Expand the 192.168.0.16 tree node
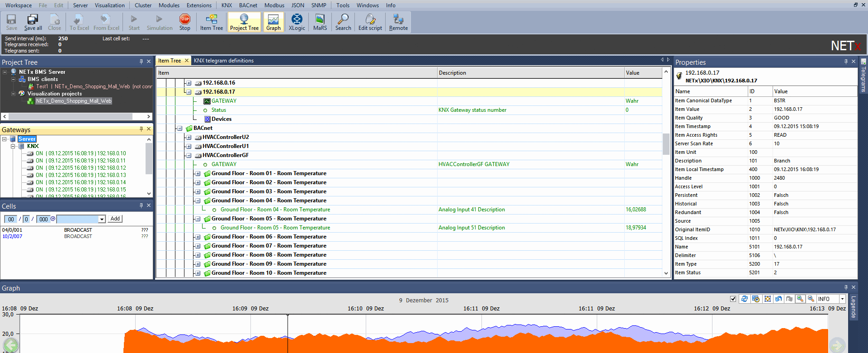 click(x=189, y=83)
